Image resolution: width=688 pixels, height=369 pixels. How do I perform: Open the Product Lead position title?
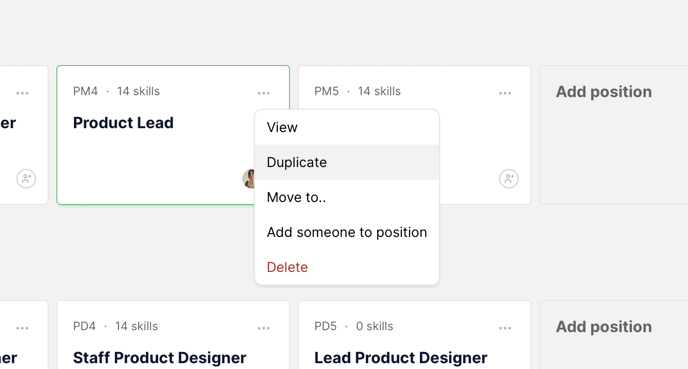(x=123, y=123)
